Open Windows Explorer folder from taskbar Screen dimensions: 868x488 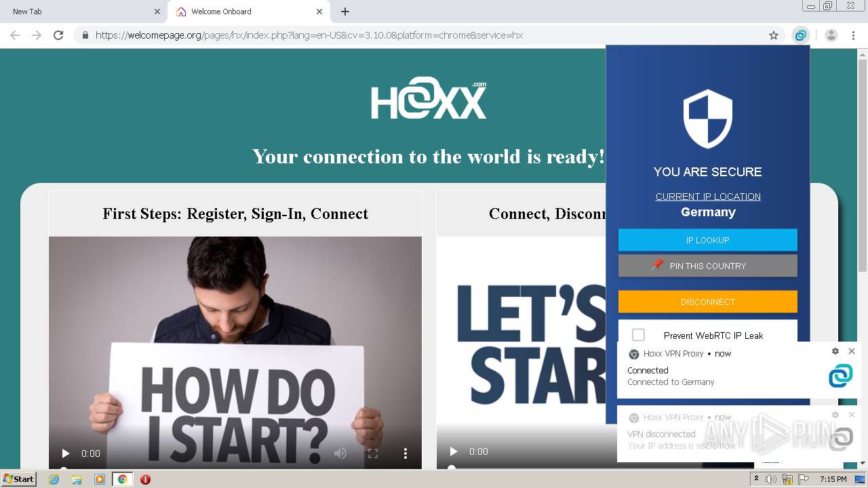click(x=77, y=479)
